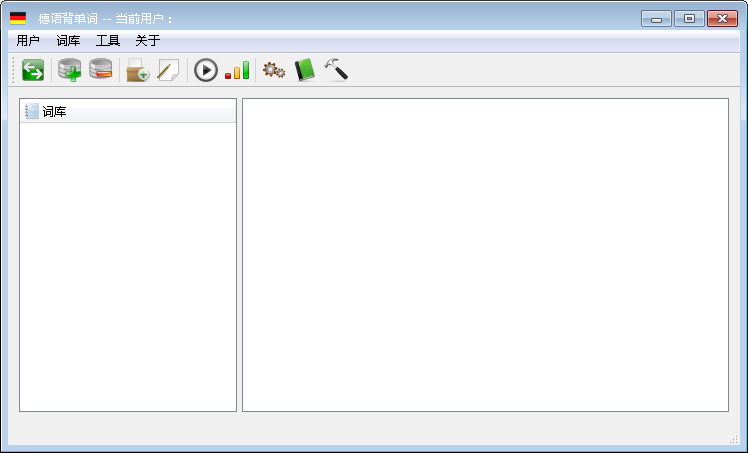Open the green book icon

pyautogui.click(x=304, y=70)
